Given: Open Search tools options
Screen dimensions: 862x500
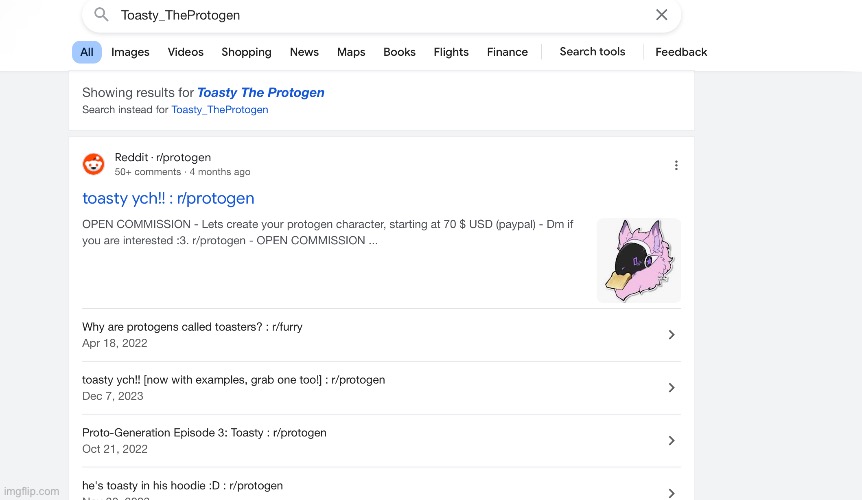Looking at the screenshot, I should [x=592, y=52].
